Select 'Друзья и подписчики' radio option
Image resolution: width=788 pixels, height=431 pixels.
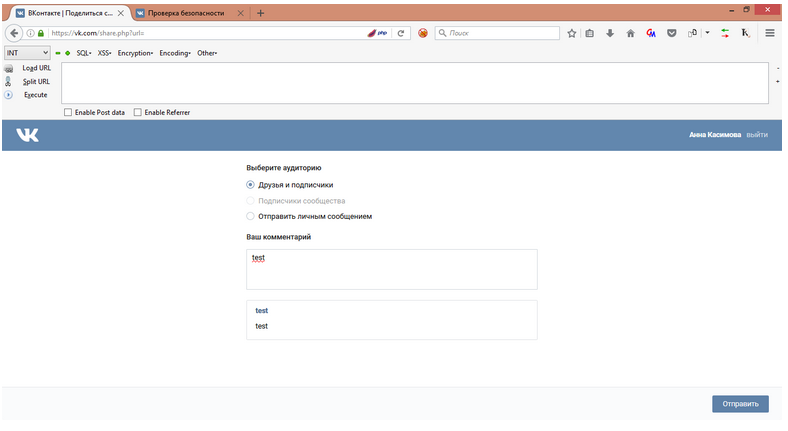[250, 185]
